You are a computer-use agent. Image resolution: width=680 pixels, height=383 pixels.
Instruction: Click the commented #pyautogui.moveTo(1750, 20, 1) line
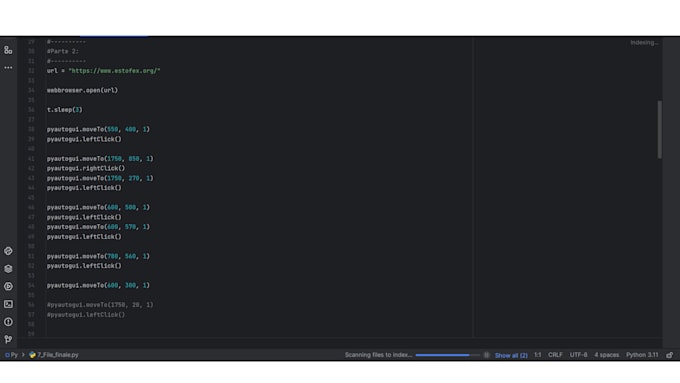tap(100, 305)
